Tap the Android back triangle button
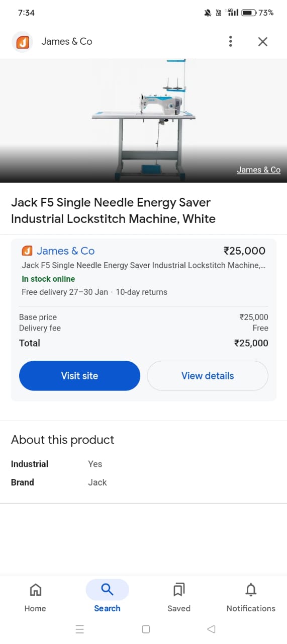The image size is (287, 644). tap(212, 629)
